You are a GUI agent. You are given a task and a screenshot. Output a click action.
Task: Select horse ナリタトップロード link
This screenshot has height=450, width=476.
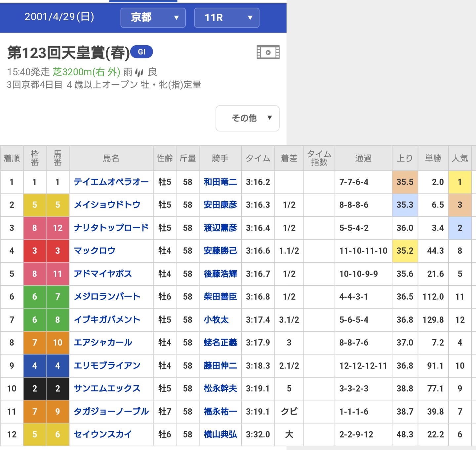(x=111, y=228)
